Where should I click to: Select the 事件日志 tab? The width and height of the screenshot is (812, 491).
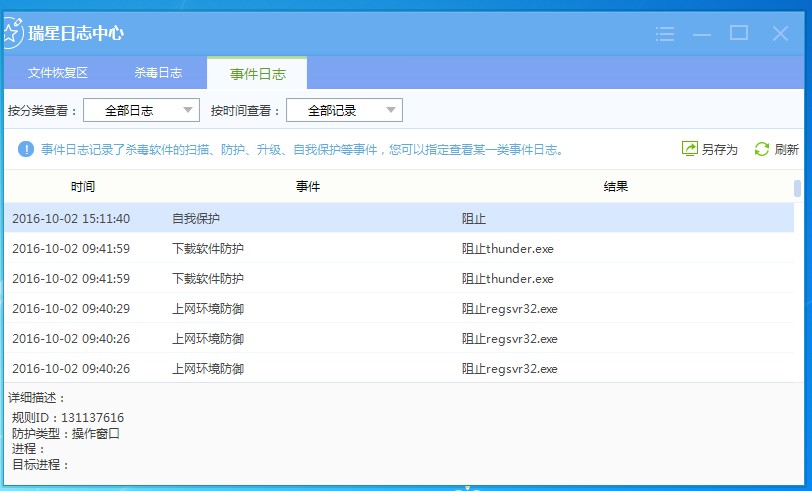(257, 74)
